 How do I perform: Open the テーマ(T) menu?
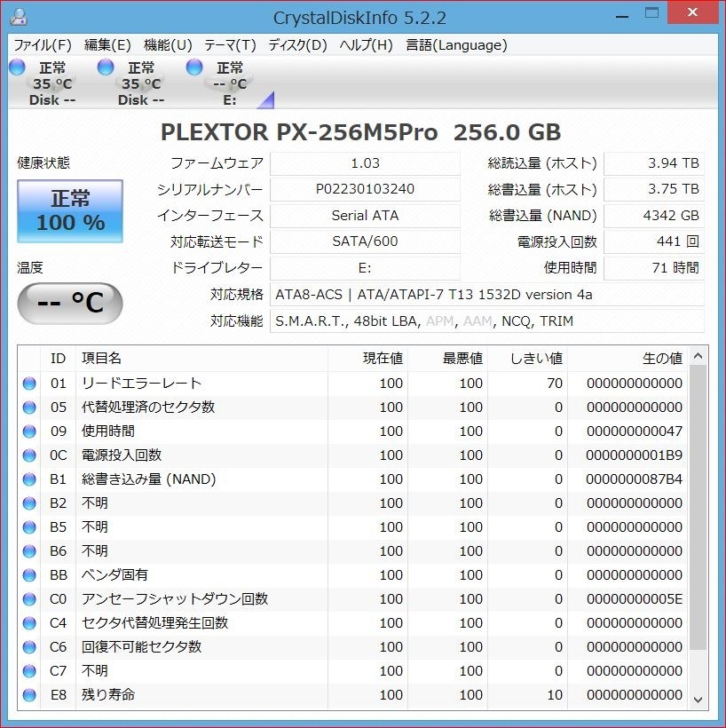[228, 45]
